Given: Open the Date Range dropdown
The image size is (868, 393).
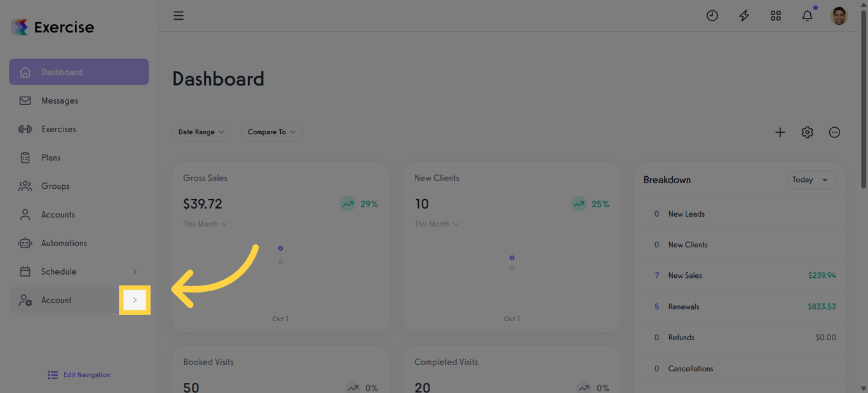Looking at the screenshot, I should click(x=201, y=132).
